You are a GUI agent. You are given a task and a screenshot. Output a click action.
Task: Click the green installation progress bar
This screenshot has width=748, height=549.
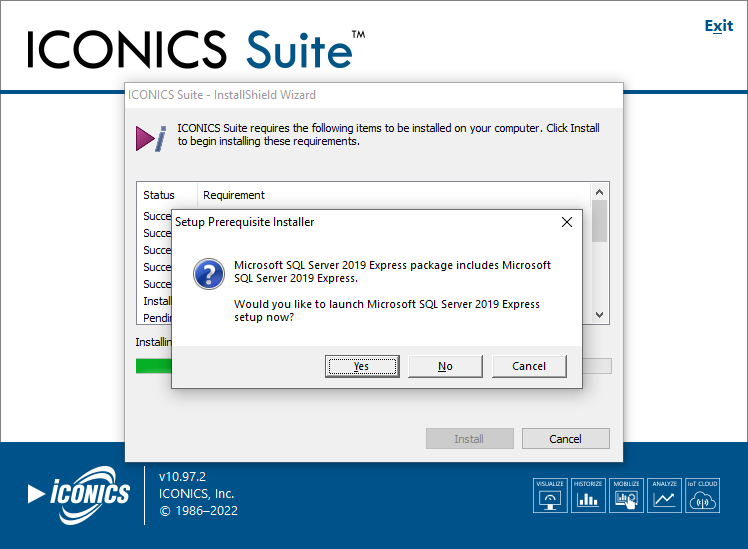pos(154,366)
